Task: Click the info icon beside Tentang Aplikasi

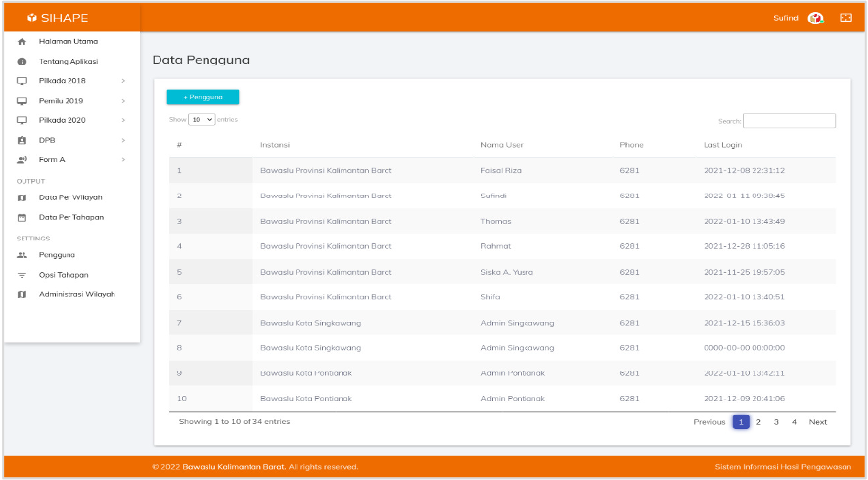Action: tap(22, 62)
